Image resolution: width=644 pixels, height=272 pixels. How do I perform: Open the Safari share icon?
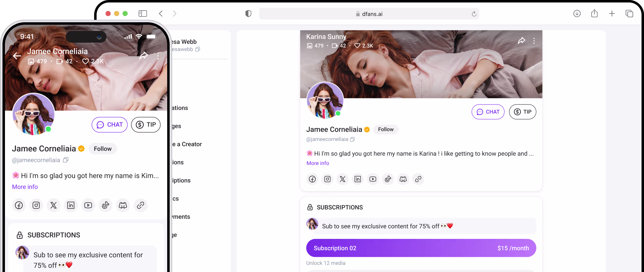coord(594,13)
